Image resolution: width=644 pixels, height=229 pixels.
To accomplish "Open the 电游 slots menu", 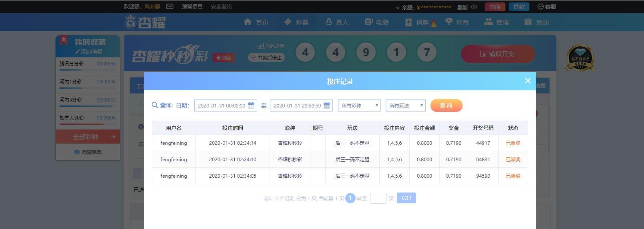I will [x=377, y=22].
